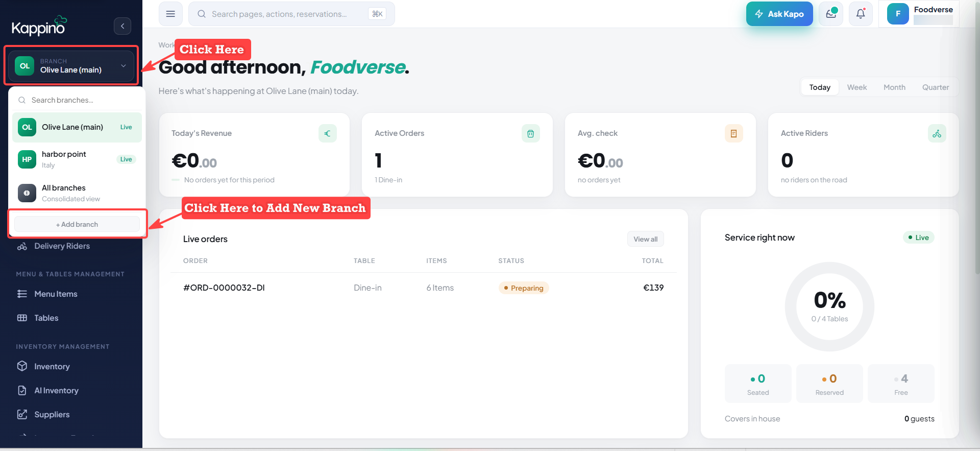The image size is (980, 451).
Task: Click the ⌘K shortcut badge in search
Action: [x=377, y=14]
